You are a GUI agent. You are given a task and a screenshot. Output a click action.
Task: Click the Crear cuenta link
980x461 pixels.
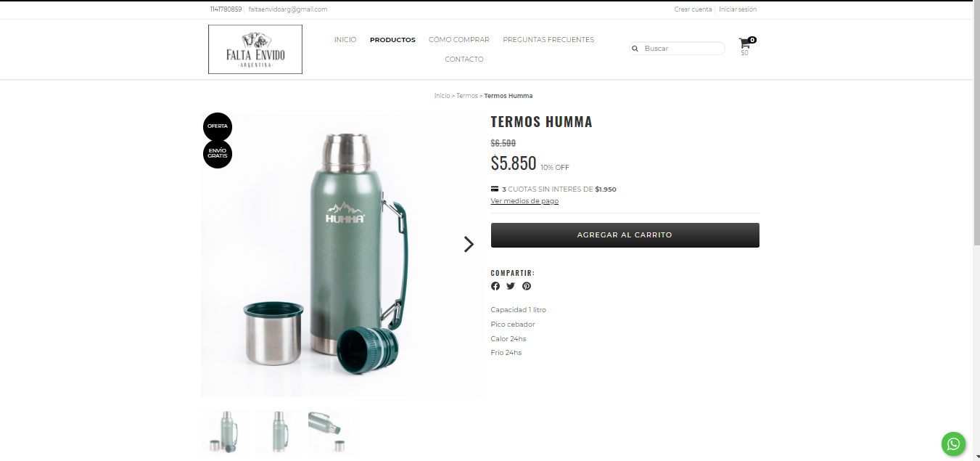[693, 9]
